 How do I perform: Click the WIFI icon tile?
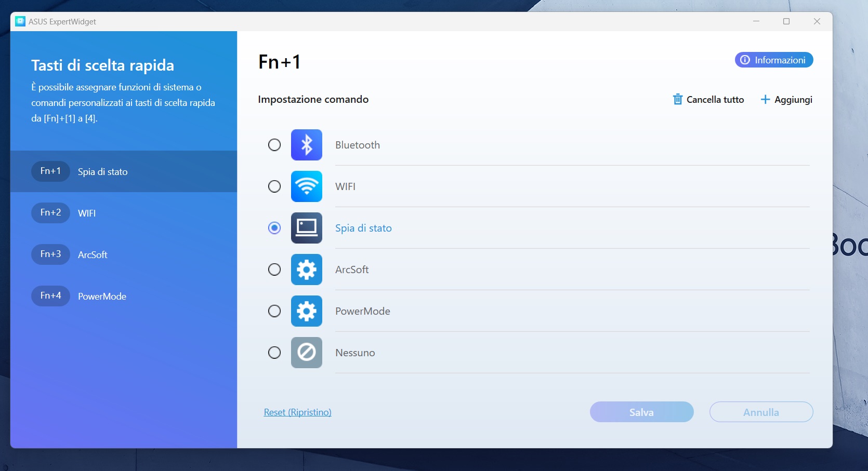pyautogui.click(x=307, y=186)
